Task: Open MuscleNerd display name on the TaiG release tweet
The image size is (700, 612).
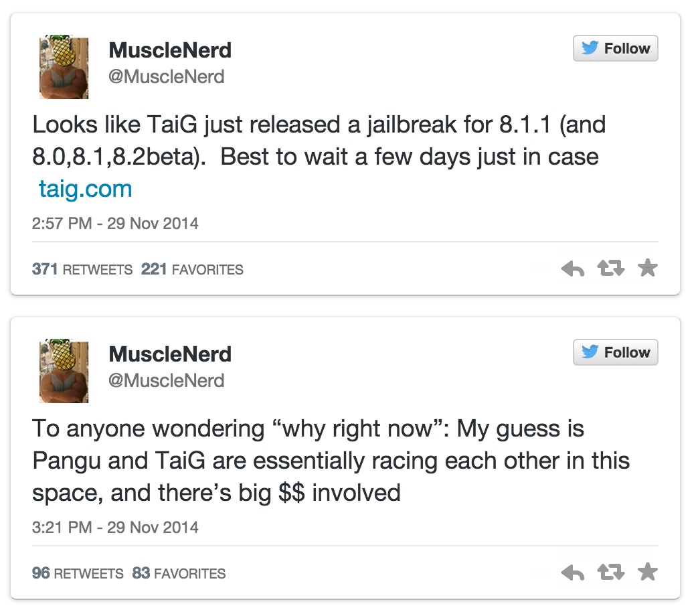Action: pos(170,50)
